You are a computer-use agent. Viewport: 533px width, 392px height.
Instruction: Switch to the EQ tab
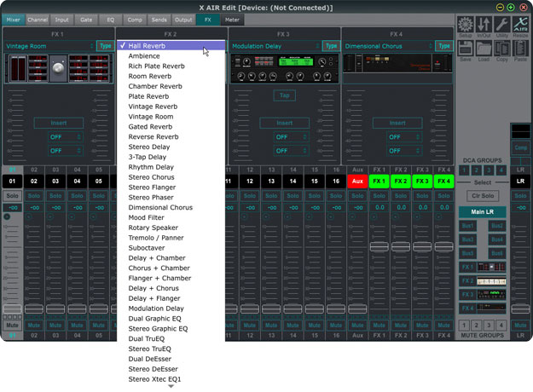tap(111, 20)
